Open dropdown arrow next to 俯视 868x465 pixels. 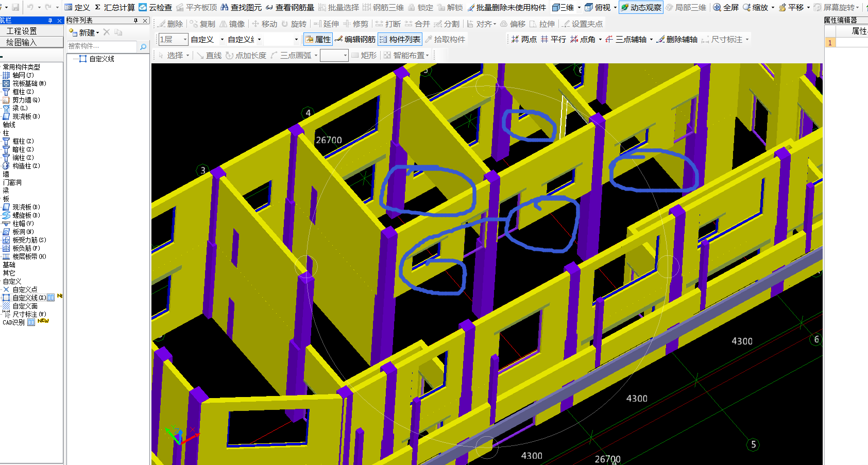[x=615, y=7]
